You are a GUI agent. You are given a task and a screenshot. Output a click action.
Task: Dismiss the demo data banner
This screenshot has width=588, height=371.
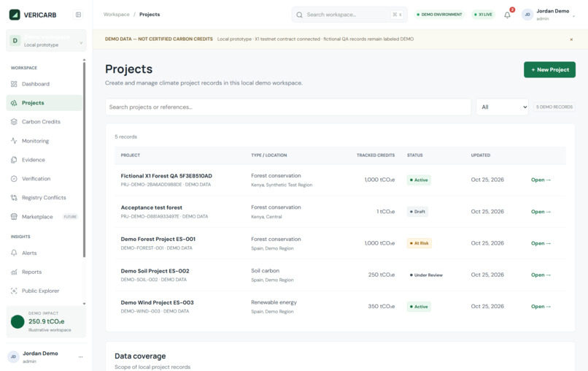[x=571, y=39]
